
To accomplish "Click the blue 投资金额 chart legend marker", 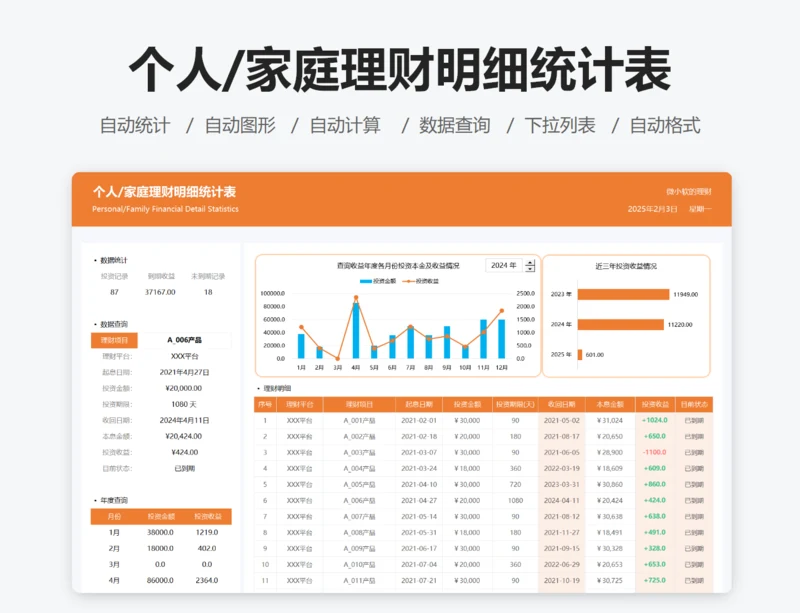I will (365, 281).
